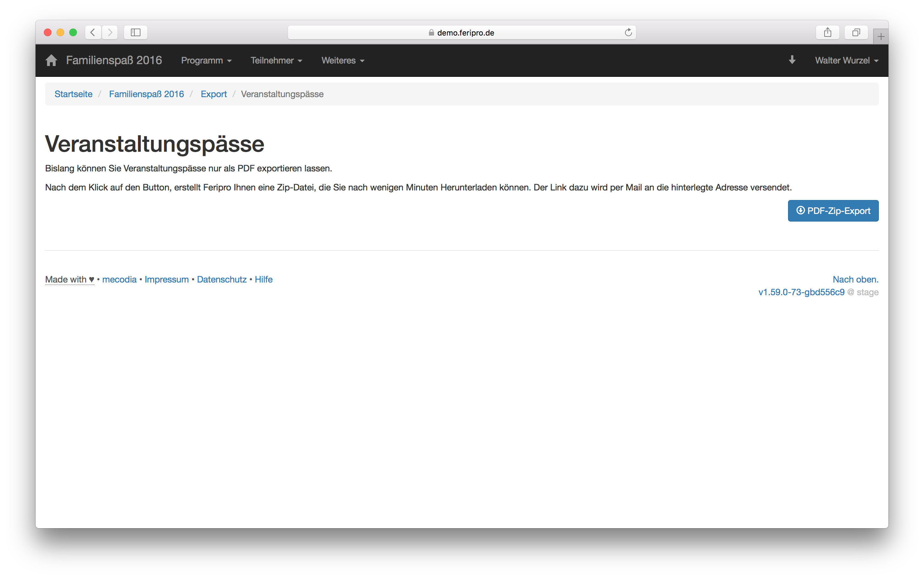
Task: Click the download arrow icon in navbar
Action: click(x=792, y=60)
